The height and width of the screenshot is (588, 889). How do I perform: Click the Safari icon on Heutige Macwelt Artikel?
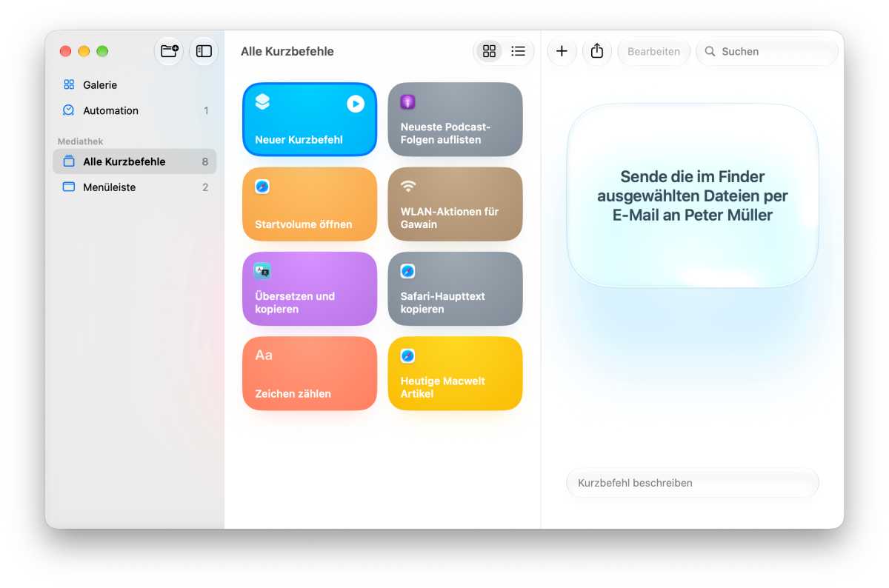[407, 356]
